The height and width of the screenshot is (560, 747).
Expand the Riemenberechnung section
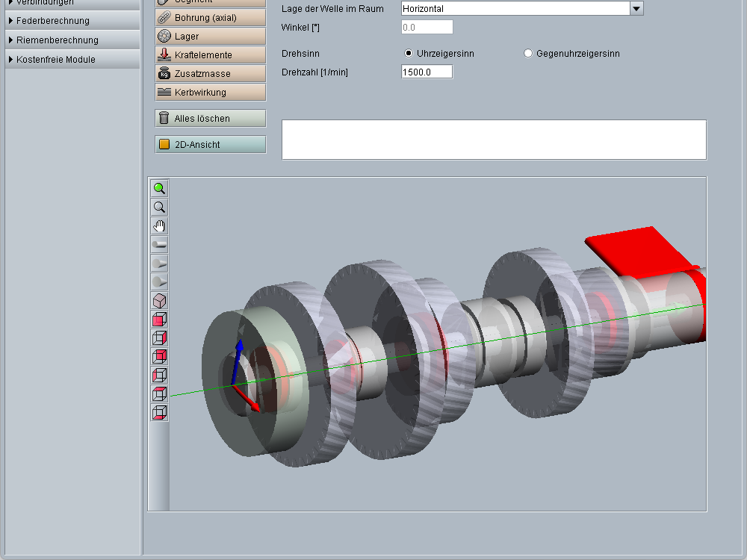coord(57,40)
